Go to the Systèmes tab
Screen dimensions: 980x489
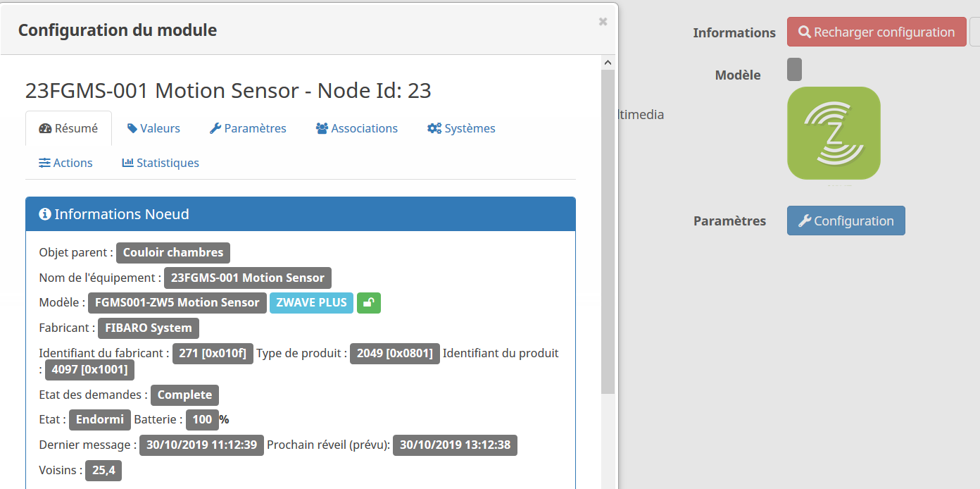coord(461,128)
